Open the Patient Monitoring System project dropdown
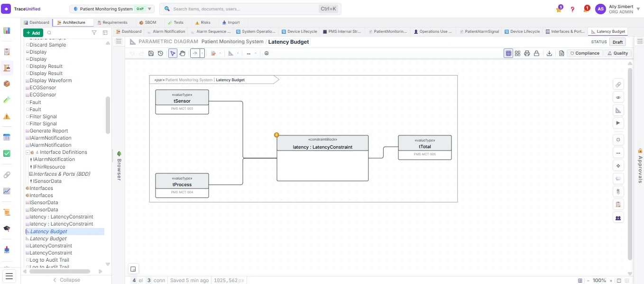This screenshot has height=284, width=644. 112,9
